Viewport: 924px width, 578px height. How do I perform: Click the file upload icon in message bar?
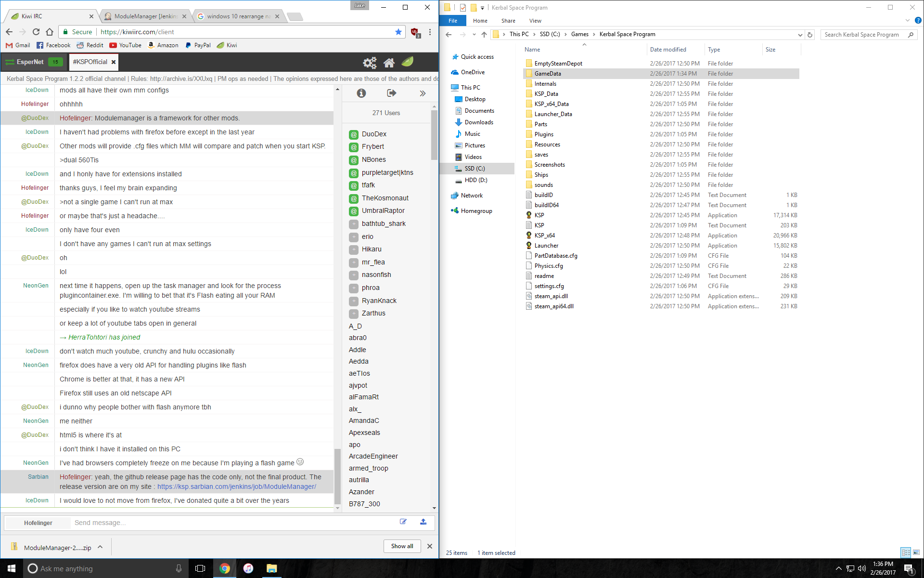tap(423, 522)
